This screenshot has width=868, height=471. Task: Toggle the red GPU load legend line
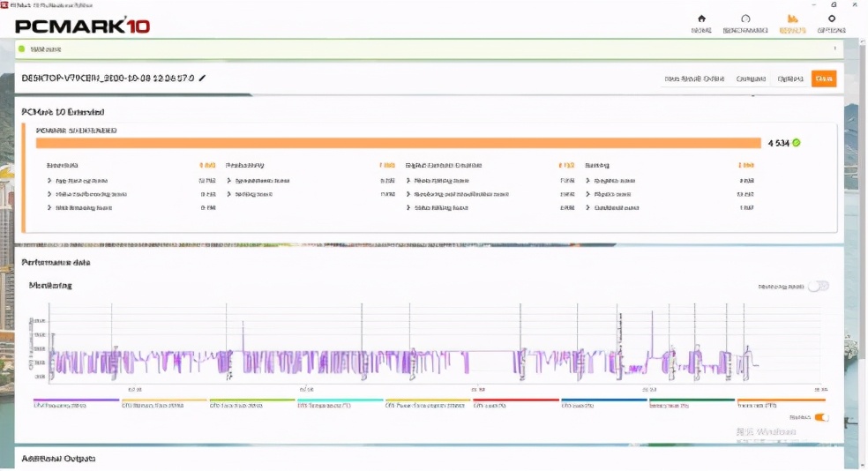[516, 402]
